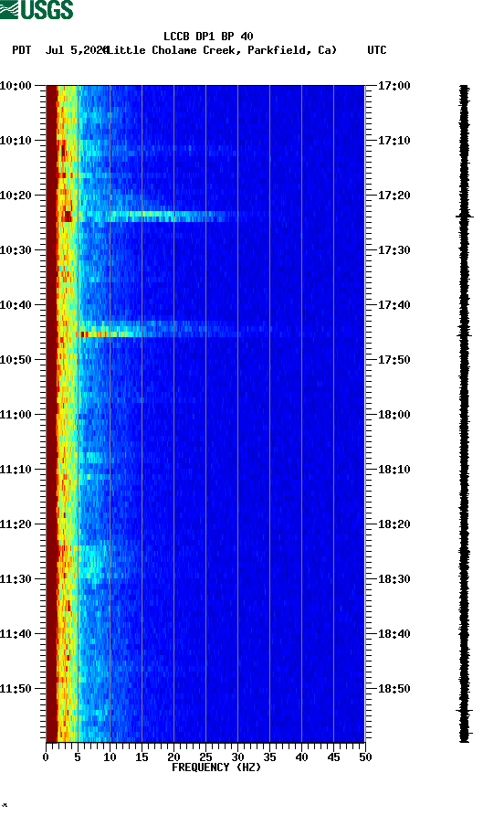
Task: Click the 11:30 PDT time label
Action: (16, 579)
